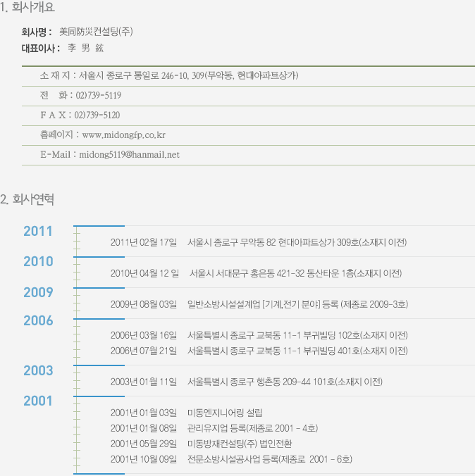
Task: Click the entry '무악동 82 현대아파트상가 309호'
Action: [x=297, y=242]
